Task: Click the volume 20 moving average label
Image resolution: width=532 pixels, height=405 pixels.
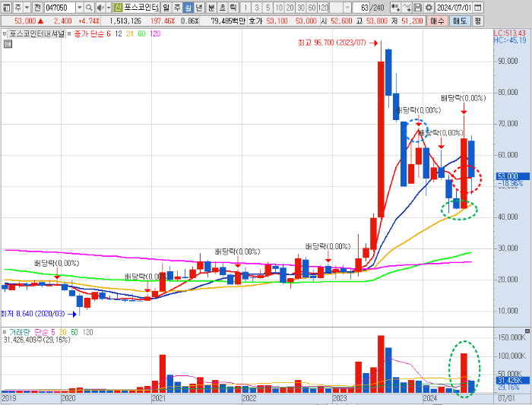Action: (63, 332)
